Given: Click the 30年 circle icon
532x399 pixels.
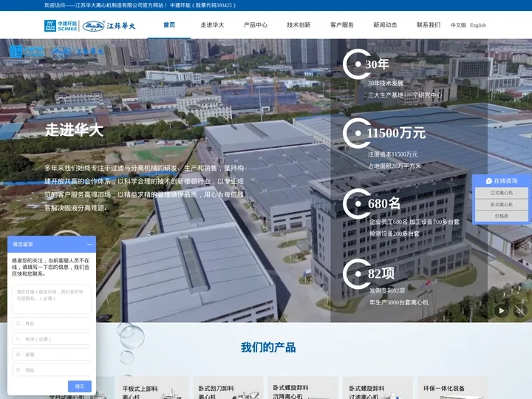Looking at the screenshot, I should point(357,64).
